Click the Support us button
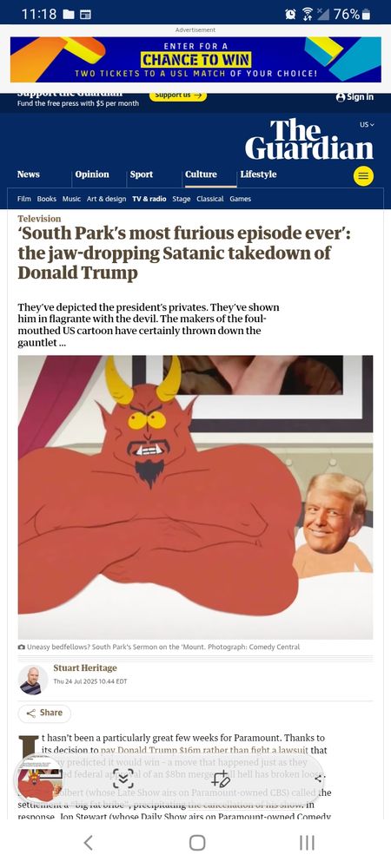391x868 pixels. click(178, 95)
